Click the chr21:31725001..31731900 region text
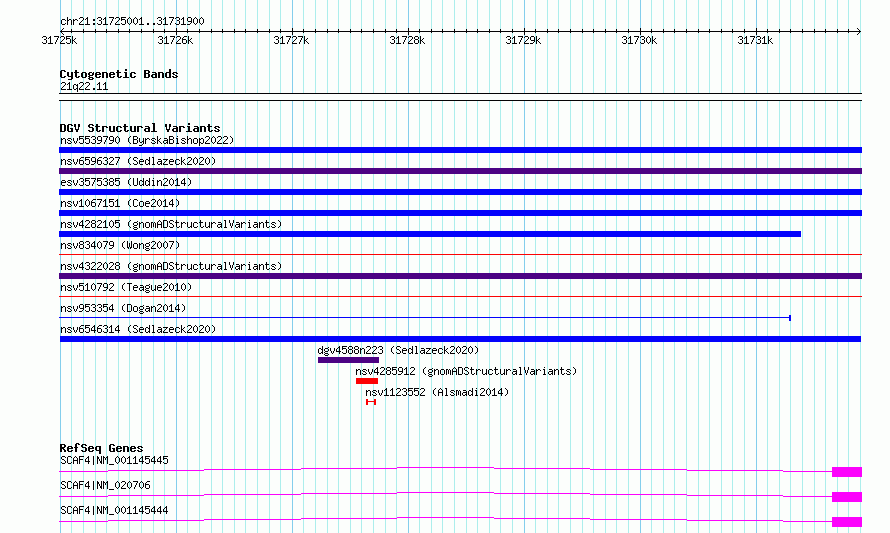This screenshot has height=533, width=890. (132, 21)
